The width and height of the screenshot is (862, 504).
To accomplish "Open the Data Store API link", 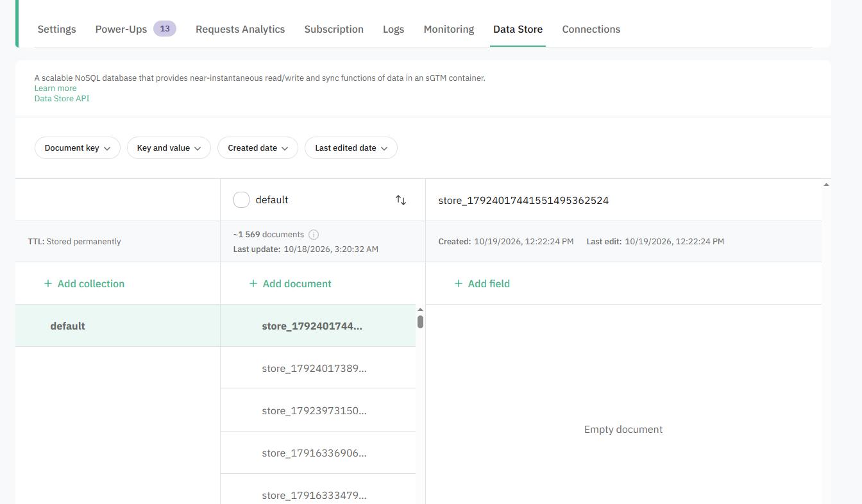I will (x=62, y=99).
